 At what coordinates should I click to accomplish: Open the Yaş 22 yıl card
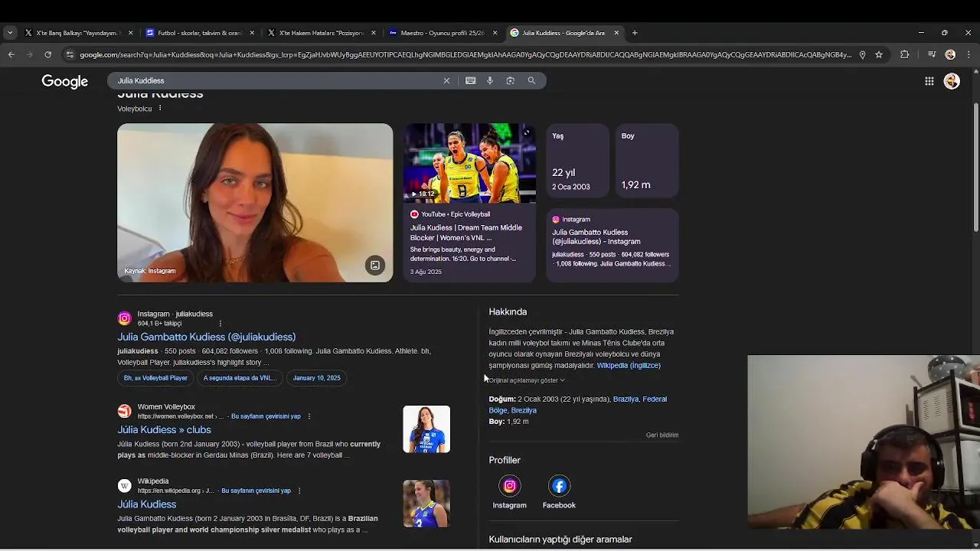[577, 161]
